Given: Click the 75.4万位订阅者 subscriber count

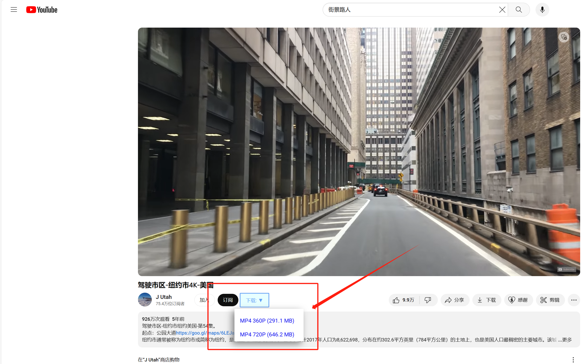Looking at the screenshot, I should 170,304.
